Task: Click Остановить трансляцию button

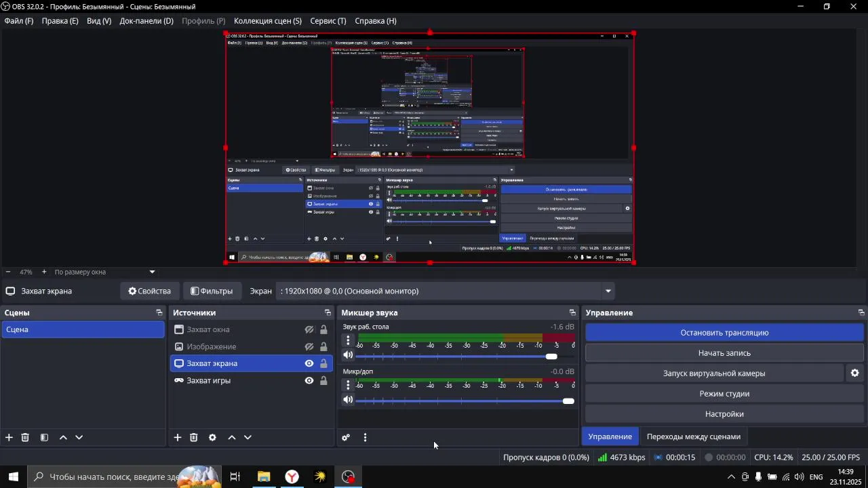Action: pyautogui.click(x=724, y=333)
